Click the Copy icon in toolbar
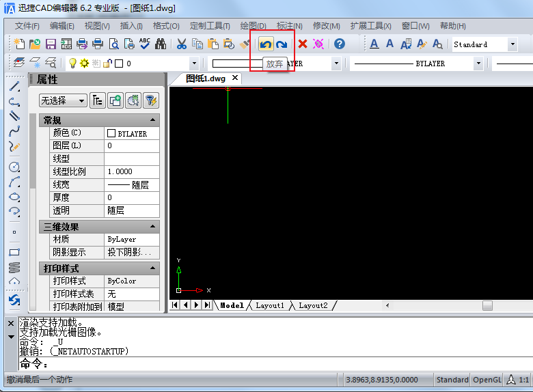 197,44
